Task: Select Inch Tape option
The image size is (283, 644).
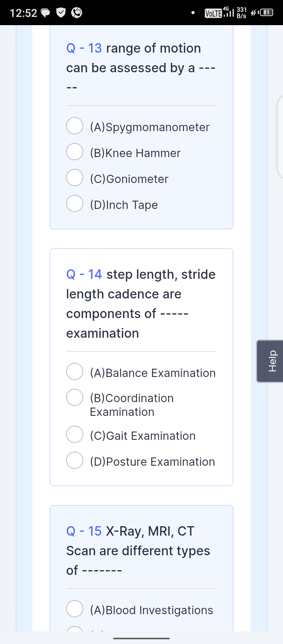Action: [x=75, y=203]
